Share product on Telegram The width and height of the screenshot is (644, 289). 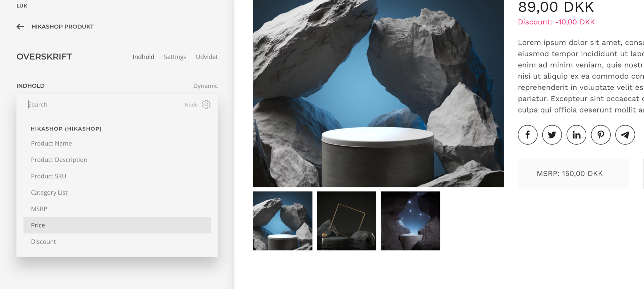click(x=625, y=135)
